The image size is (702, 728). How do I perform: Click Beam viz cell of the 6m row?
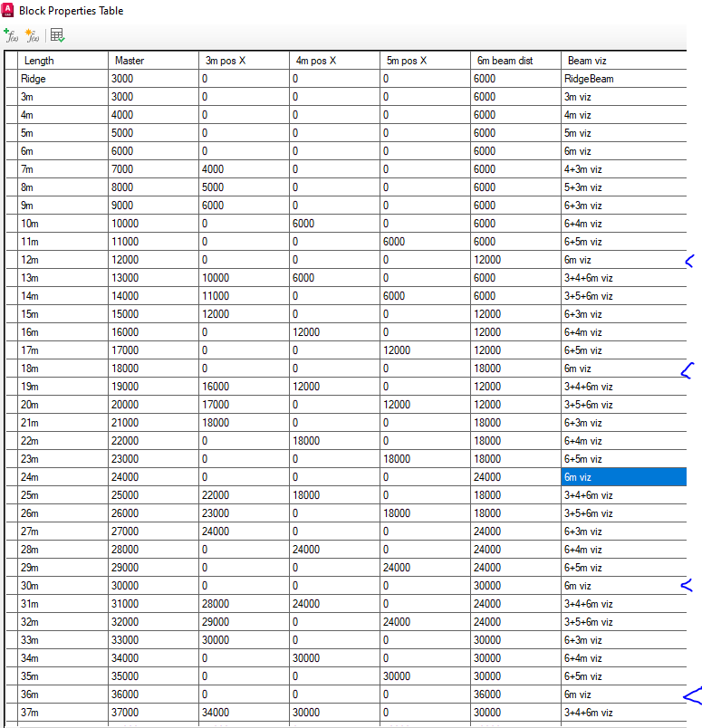pyautogui.click(x=624, y=151)
